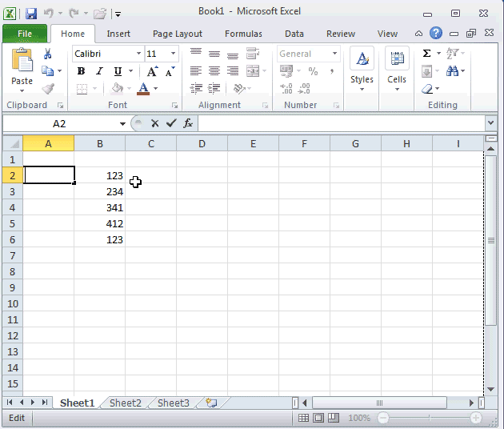The image size is (504, 429).
Task: Expand the font size dropdown
Action: 174,54
